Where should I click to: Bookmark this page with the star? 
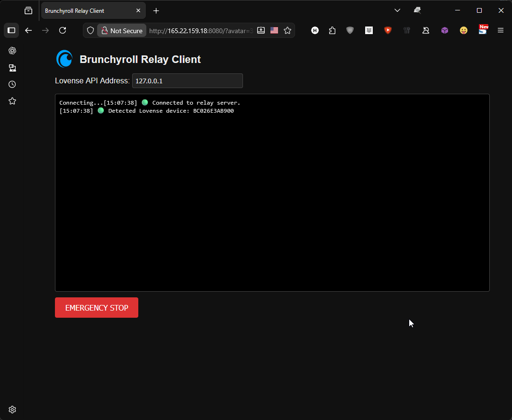click(x=287, y=30)
